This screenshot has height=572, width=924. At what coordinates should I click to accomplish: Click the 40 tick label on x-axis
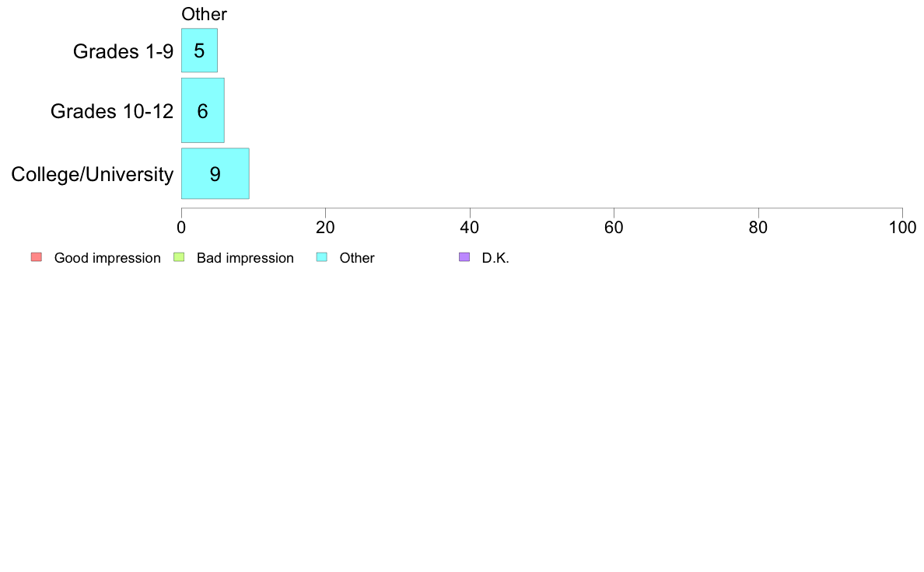[x=470, y=228]
